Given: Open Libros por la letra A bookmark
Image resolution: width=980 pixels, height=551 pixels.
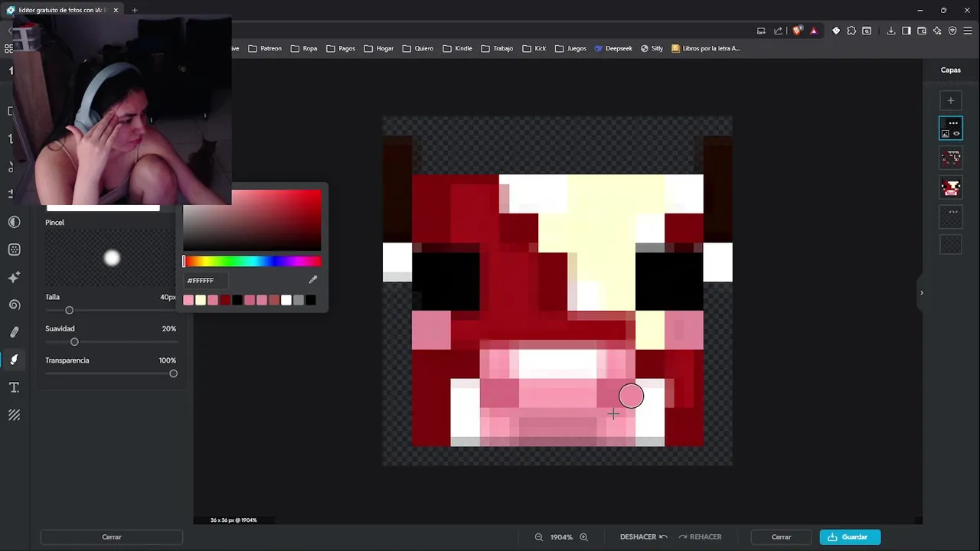Looking at the screenshot, I should tap(706, 48).
